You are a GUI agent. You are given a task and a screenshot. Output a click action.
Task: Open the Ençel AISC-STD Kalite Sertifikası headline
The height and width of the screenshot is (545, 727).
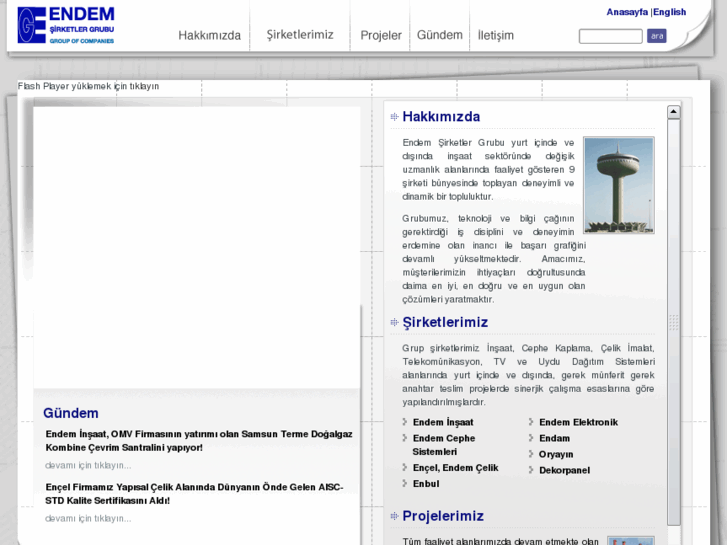[x=194, y=494]
